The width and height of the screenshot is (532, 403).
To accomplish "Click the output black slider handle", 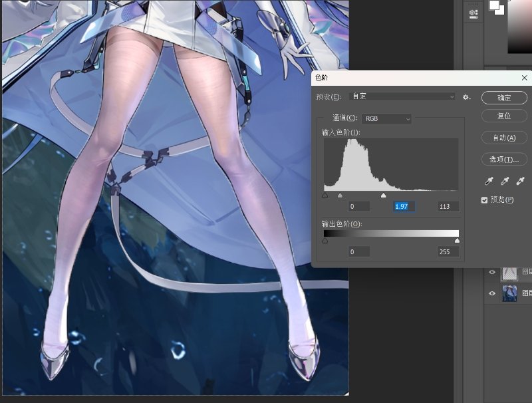I will click(x=325, y=241).
